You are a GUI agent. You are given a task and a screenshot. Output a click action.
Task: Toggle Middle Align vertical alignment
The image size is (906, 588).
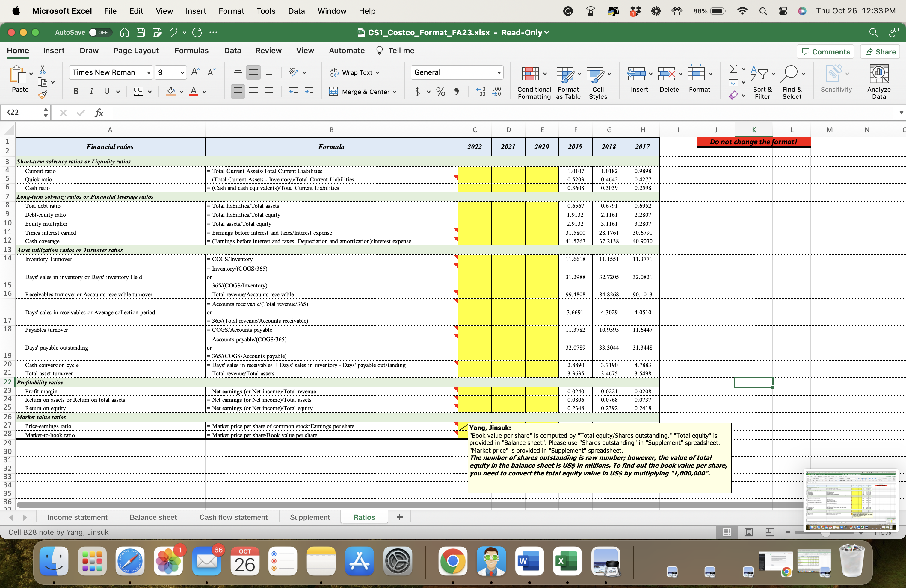tap(253, 72)
